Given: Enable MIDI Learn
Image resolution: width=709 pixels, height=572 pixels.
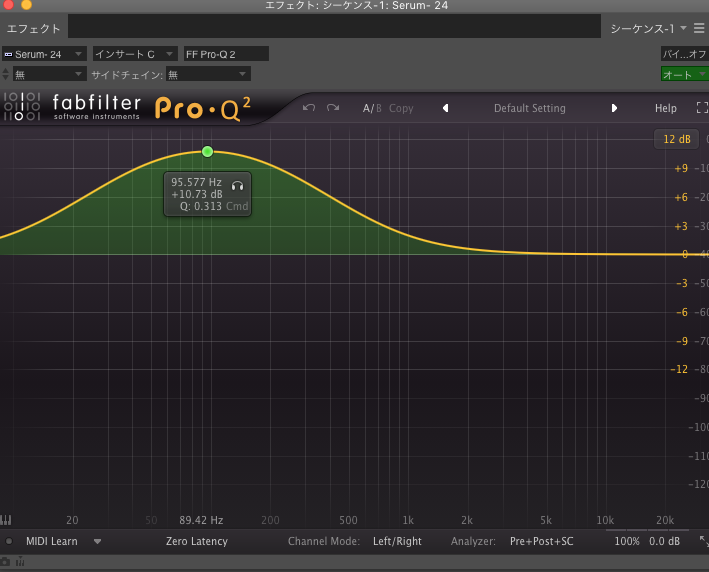Looking at the screenshot, I should (x=52, y=541).
